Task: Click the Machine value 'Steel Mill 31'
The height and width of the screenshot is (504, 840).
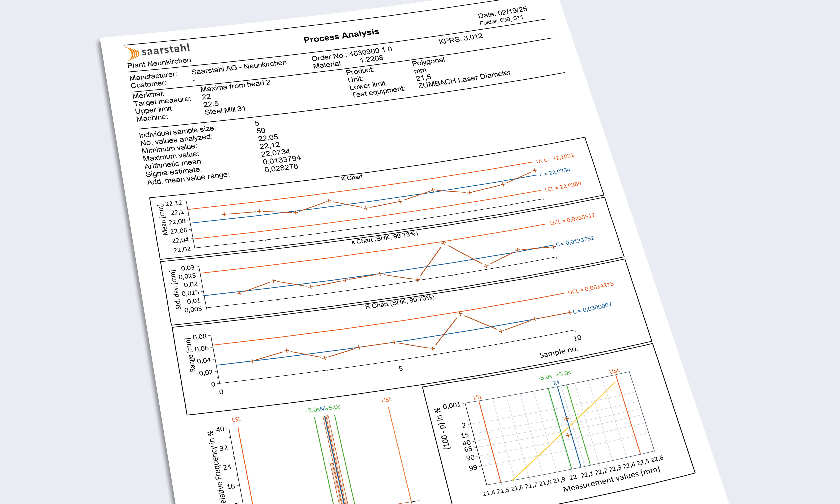Action: pos(225,110)
